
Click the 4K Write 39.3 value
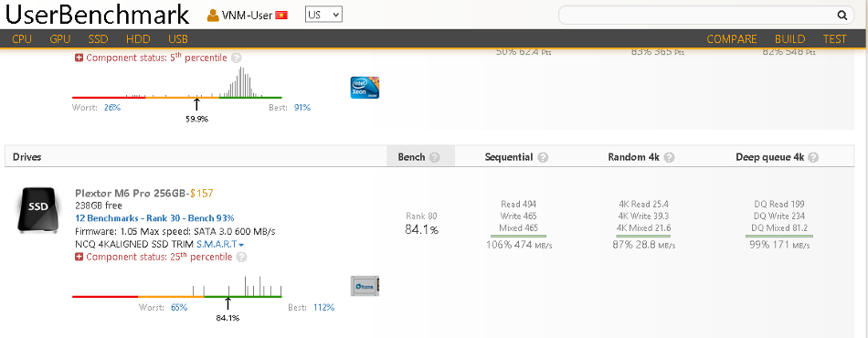[644, 217]
